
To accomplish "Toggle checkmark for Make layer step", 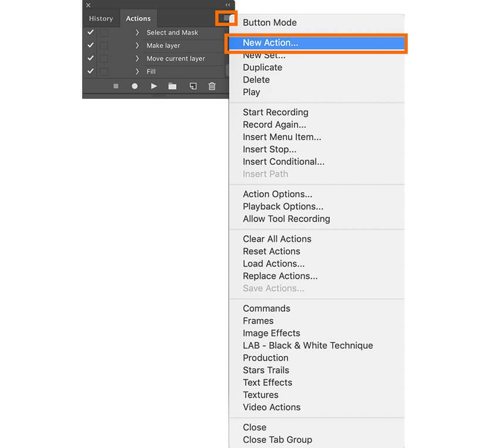I will click(90, 46).
